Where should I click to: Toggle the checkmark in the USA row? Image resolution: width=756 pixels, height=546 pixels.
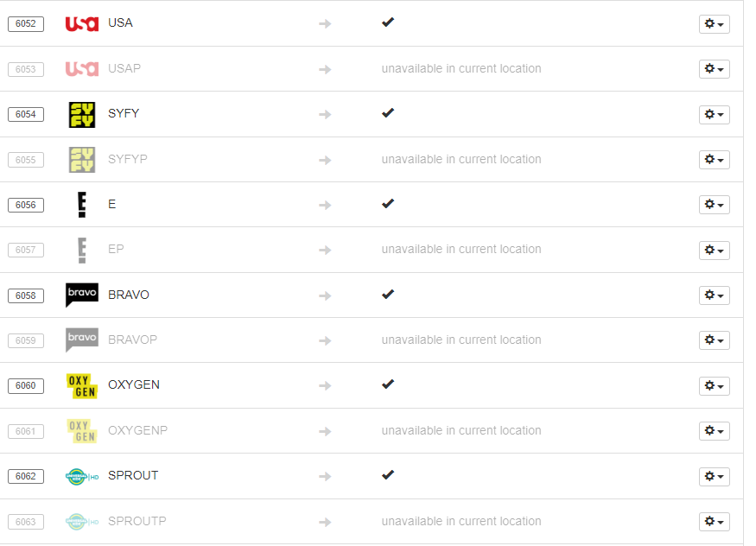(388, 22)
